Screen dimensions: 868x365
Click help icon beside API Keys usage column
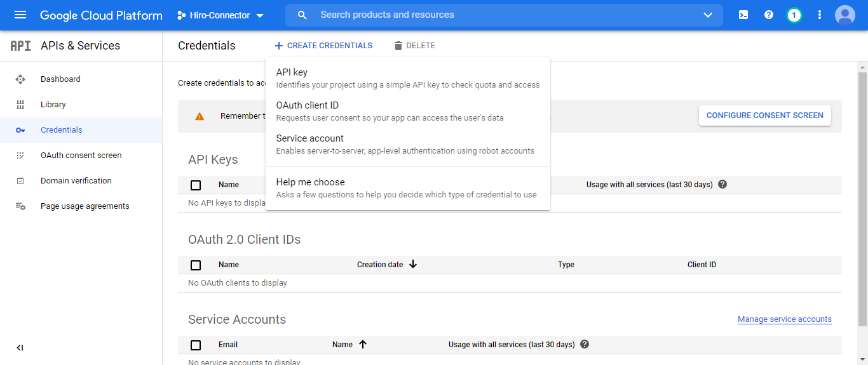click(722, 184)
